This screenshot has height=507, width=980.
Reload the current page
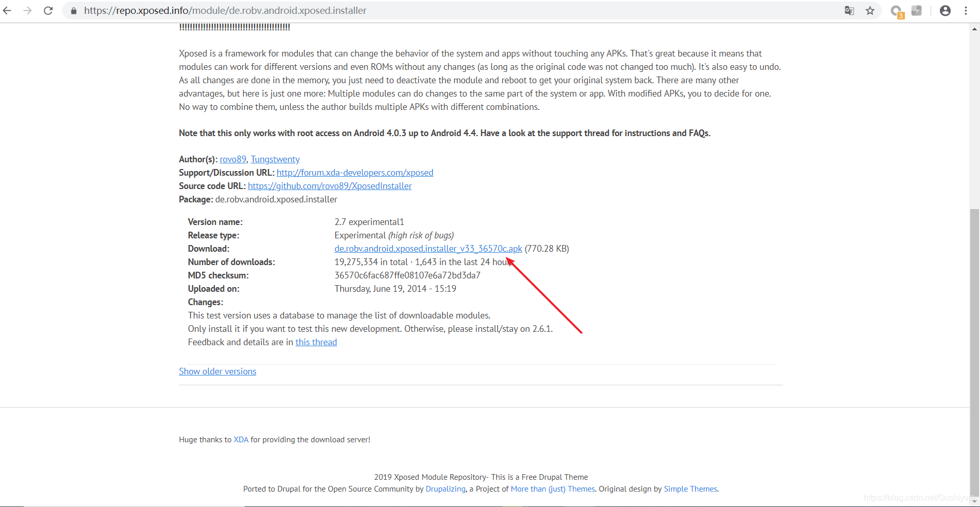pyautogui.click(x=48, y=10)
